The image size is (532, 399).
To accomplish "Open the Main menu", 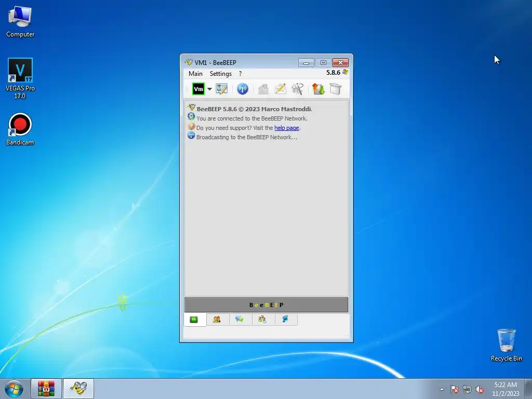I will pyautogui.click(x=195, y=74).
